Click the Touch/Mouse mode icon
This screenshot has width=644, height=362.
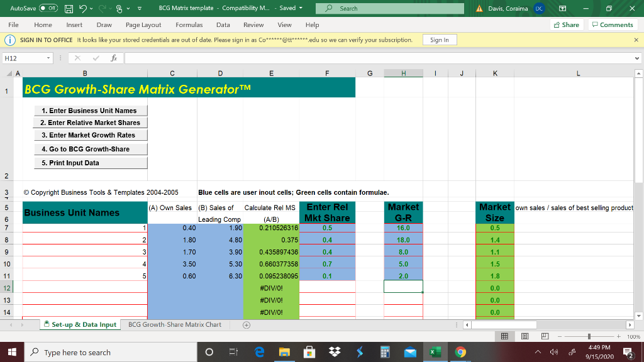118,8
